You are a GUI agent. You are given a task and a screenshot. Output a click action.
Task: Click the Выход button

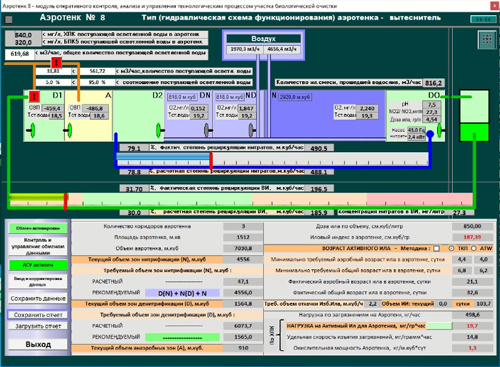click(x=38, y=344)
